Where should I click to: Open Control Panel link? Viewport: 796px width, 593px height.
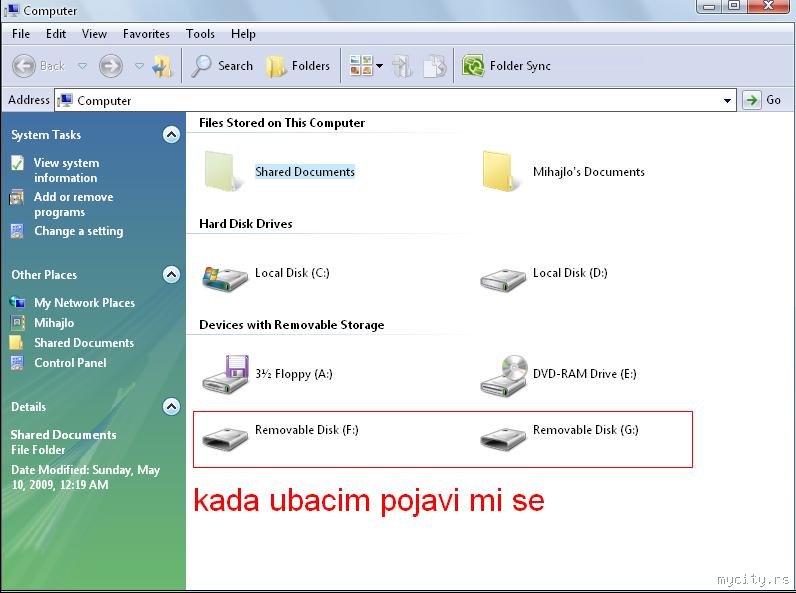pyautogui.click(x=71, y=363)
